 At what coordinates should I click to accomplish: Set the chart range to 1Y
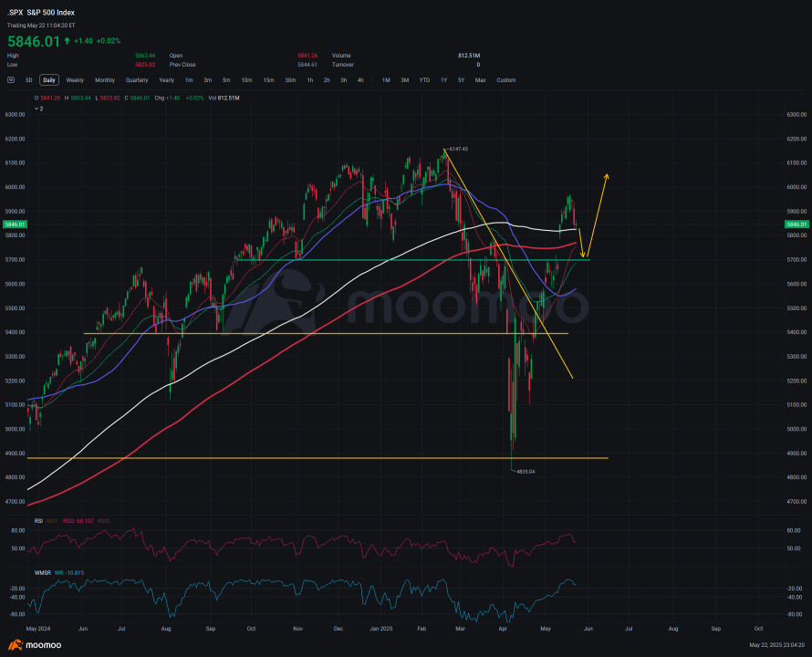pos(443,80)
